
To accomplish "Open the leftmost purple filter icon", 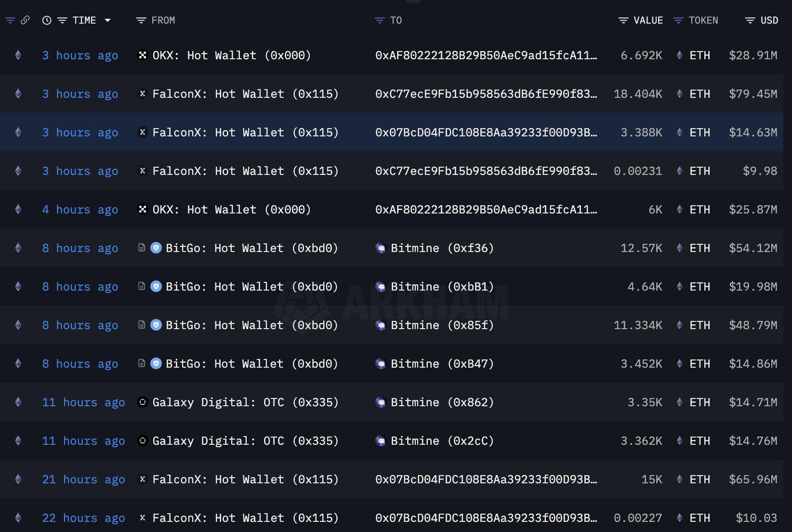I will tap(10, 20).
